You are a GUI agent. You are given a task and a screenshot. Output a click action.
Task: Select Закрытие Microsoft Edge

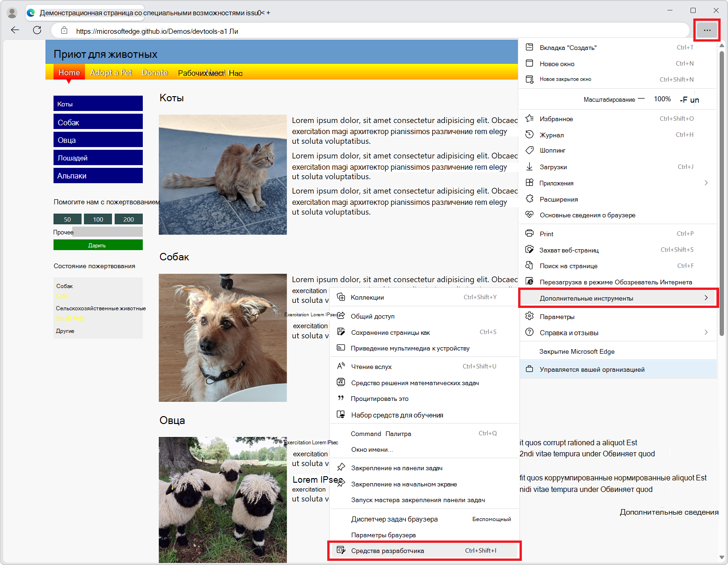618,351
